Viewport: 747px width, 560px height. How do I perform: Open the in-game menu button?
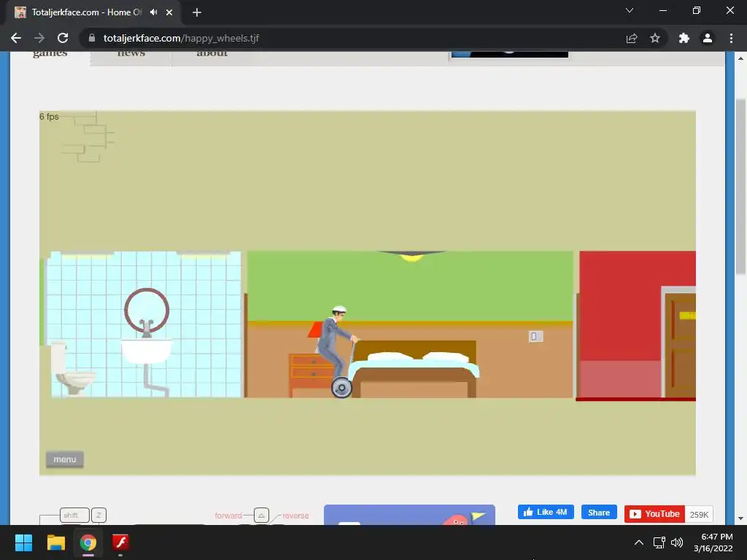65,459
